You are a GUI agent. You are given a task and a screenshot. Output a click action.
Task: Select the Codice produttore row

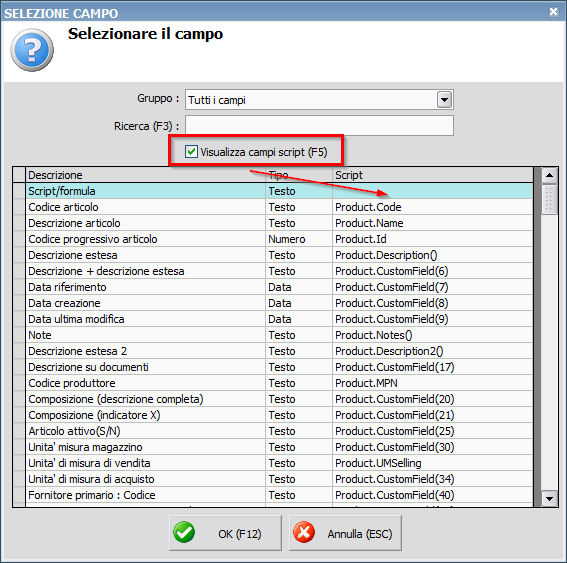point(279,383)
